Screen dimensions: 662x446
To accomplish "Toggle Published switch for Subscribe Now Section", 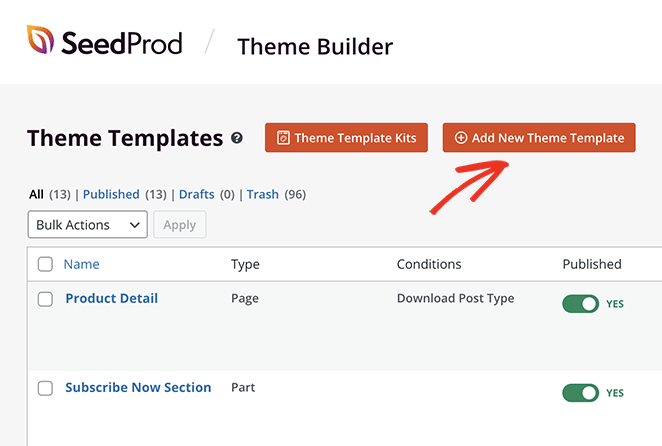I will [580, 393].
